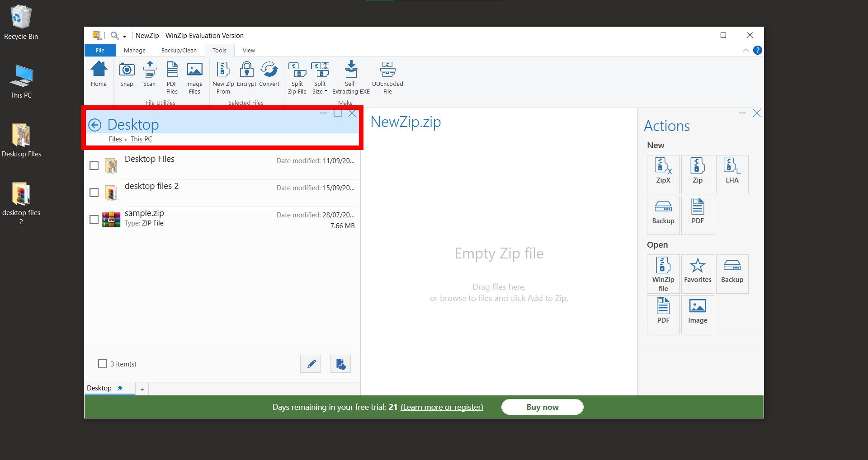This screenshot has height=460, width=868.
Task: Tick the checkbox for Desktop FIles folder
Action: [94, 165]
